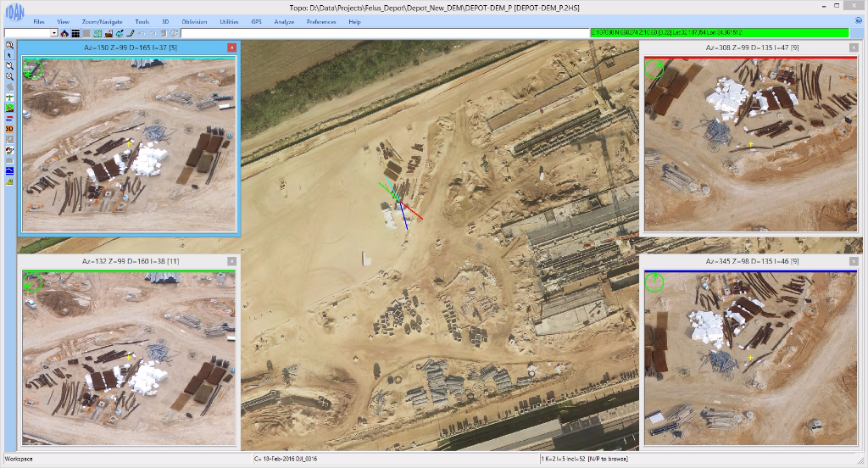The height and width of the screenshot is (468, 868).
Task: Expand the toolbar combo box dropdown arrow
Action: tap(54, 33)
